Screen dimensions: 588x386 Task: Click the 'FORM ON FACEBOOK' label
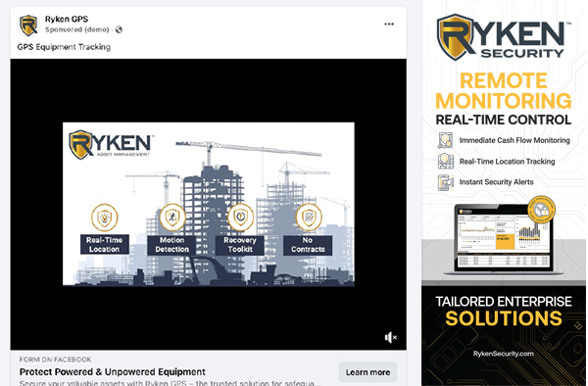tap(56, 360)
